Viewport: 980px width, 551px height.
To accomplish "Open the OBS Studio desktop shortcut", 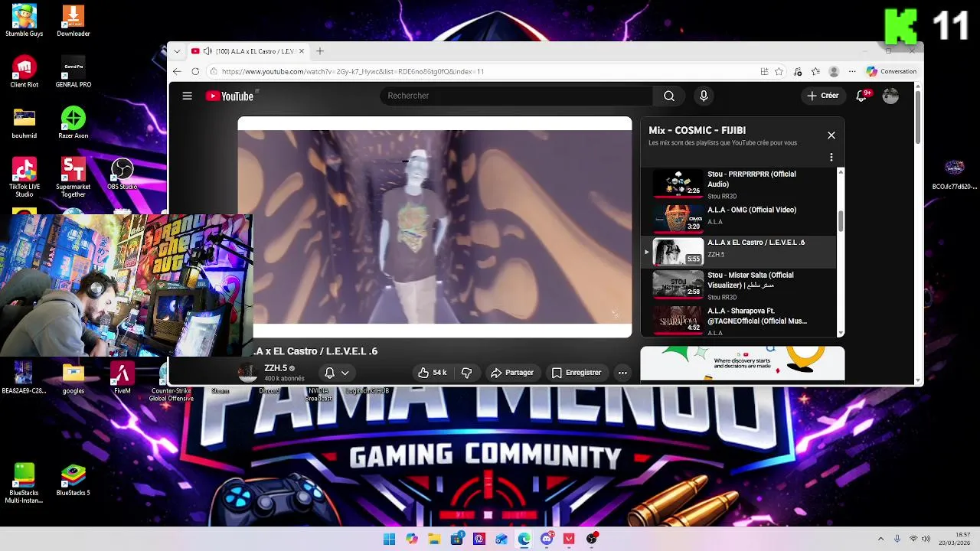I will click(x=122, y=174).
